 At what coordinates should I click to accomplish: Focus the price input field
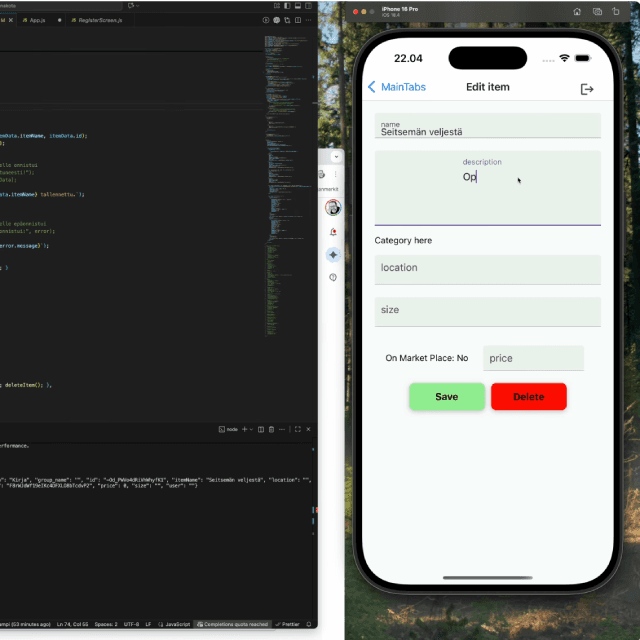click(x=533, y=358)
